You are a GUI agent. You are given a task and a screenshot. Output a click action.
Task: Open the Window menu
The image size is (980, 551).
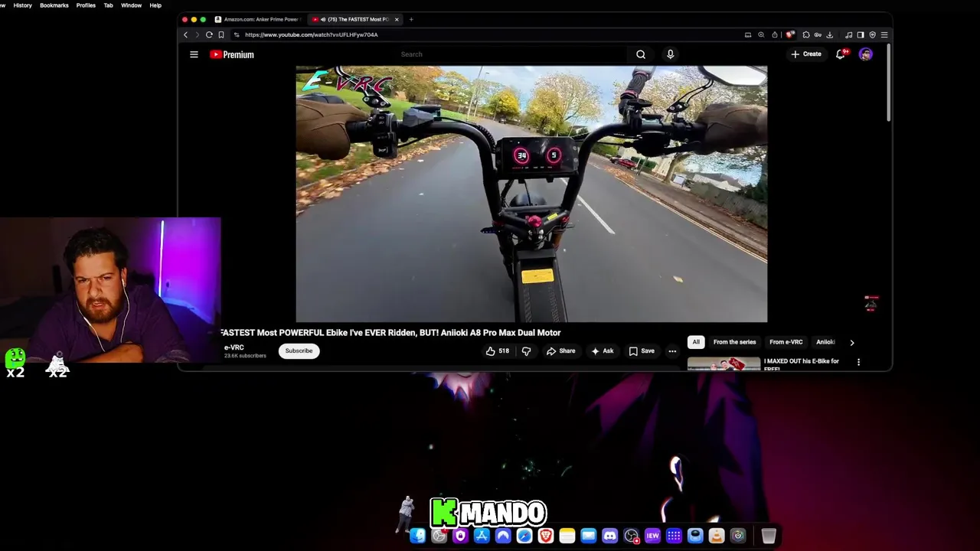click(x=131, y=5)
